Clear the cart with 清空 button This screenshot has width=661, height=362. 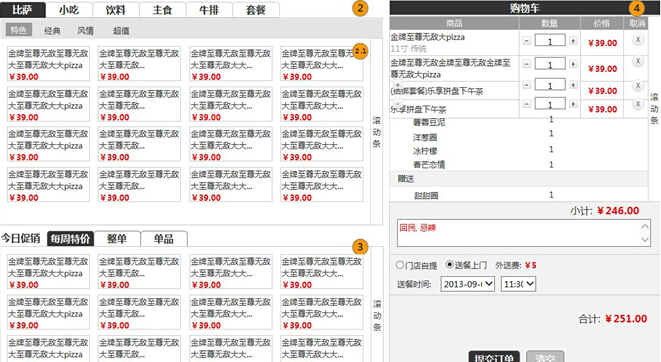(x=545, y=357)
